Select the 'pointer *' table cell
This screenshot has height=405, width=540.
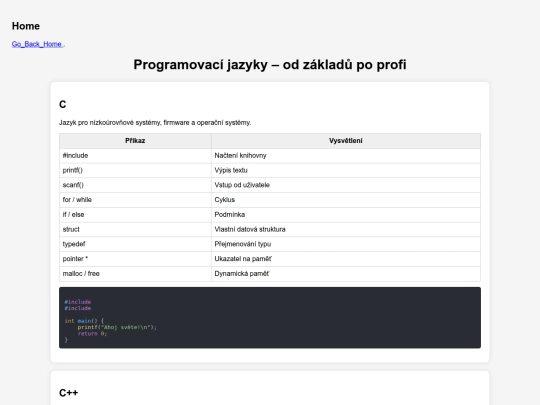135,259
